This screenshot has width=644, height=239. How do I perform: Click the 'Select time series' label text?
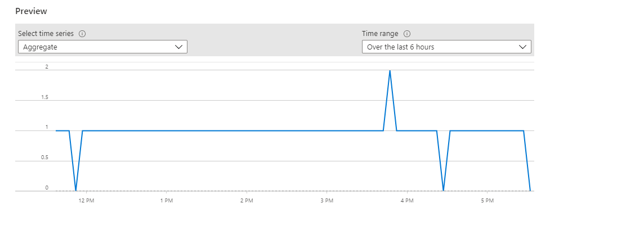[46, 34]
